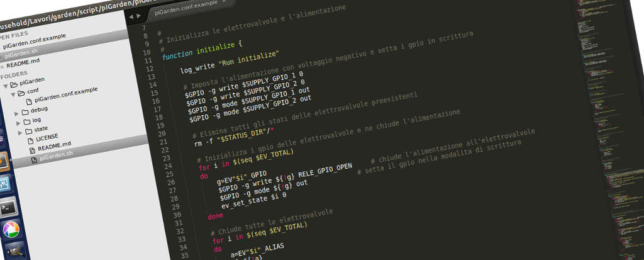The width and height of the screenshot is (644, 260).
Task: Place cursor on 'function initialize {' line
Action: click(203, 50)
